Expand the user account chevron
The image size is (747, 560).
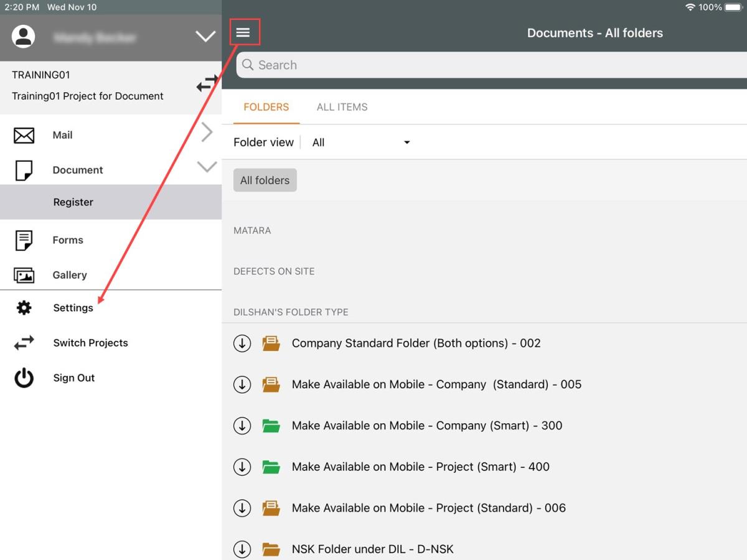tap(205, 37)
